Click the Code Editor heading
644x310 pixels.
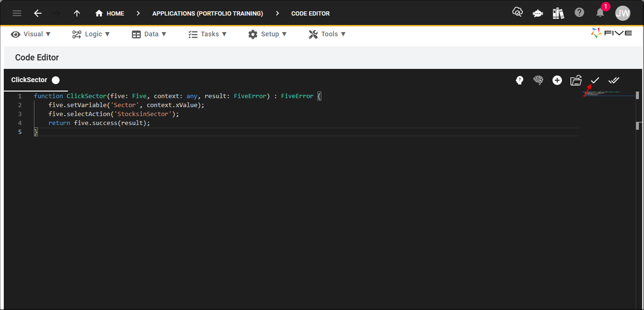click(37, 58)
